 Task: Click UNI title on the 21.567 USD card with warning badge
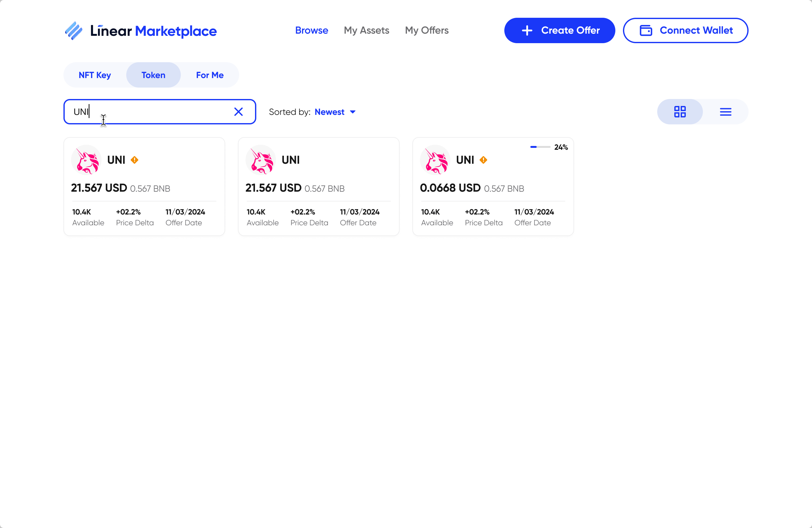[116, 160]
